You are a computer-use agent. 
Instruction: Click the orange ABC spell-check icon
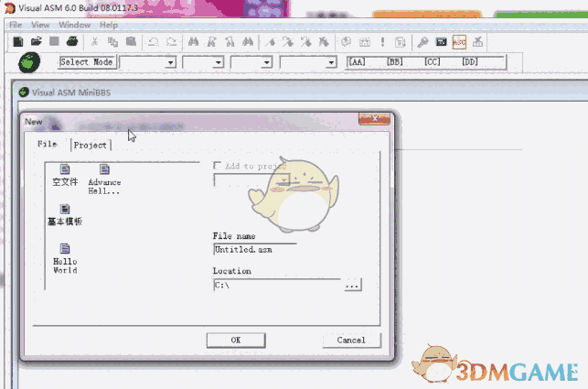coord(459,42)
